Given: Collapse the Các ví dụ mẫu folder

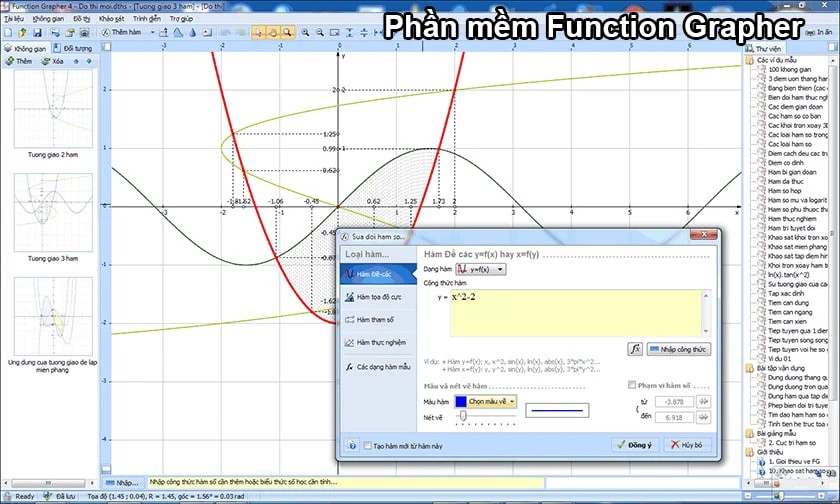Looking at the screenshot, I should click(749, 61).
